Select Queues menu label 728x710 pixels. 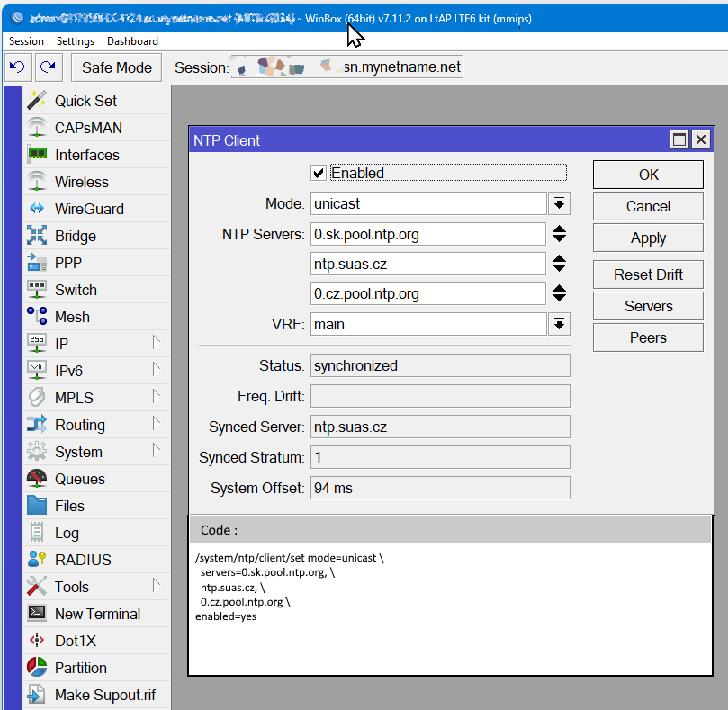pyautogui.click(x=80, y=479)
